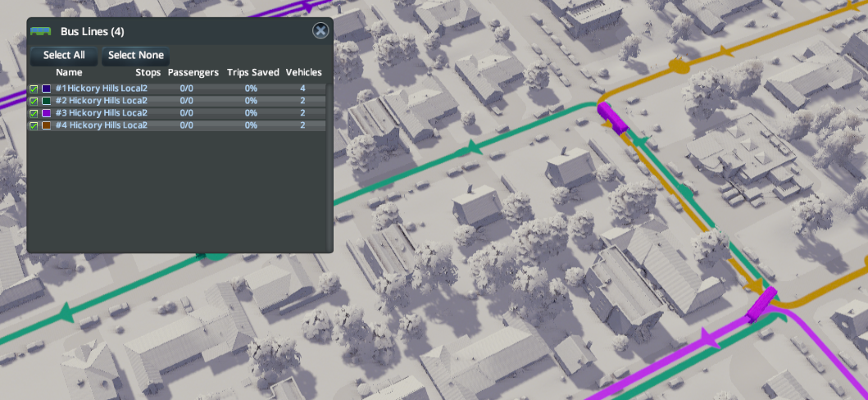Click the green route arrow at the bottom left

point(66,313)
